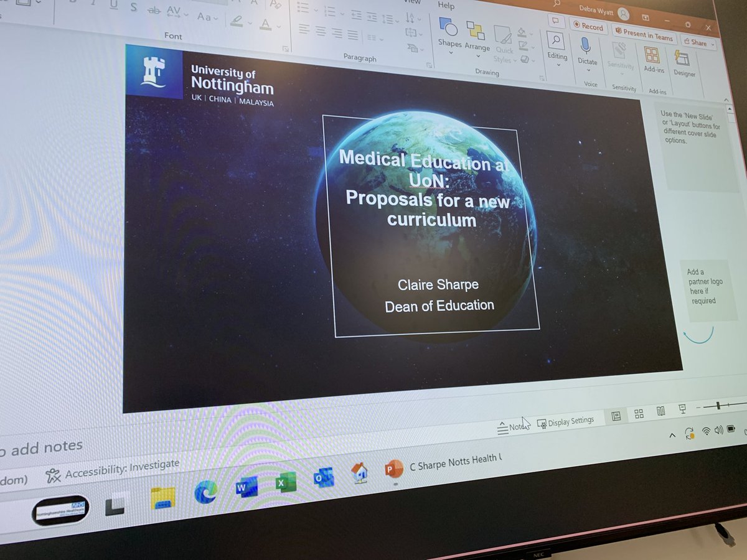
Task: Open Shape Effects options
Action: (x=527, y=60)
